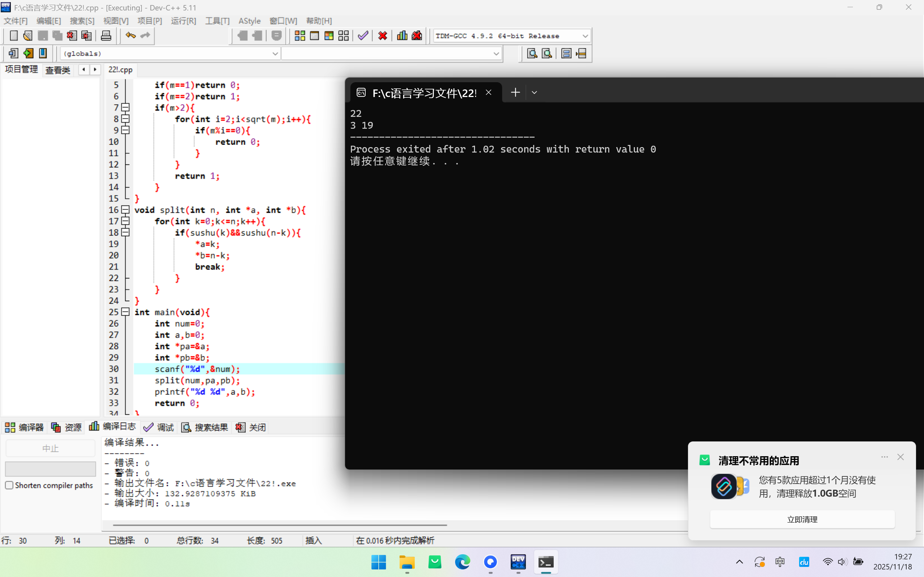This screenshot has height=577, width=924.
Task: Open the terminal tab dropdown chevron
Action: tap(534, 92)
